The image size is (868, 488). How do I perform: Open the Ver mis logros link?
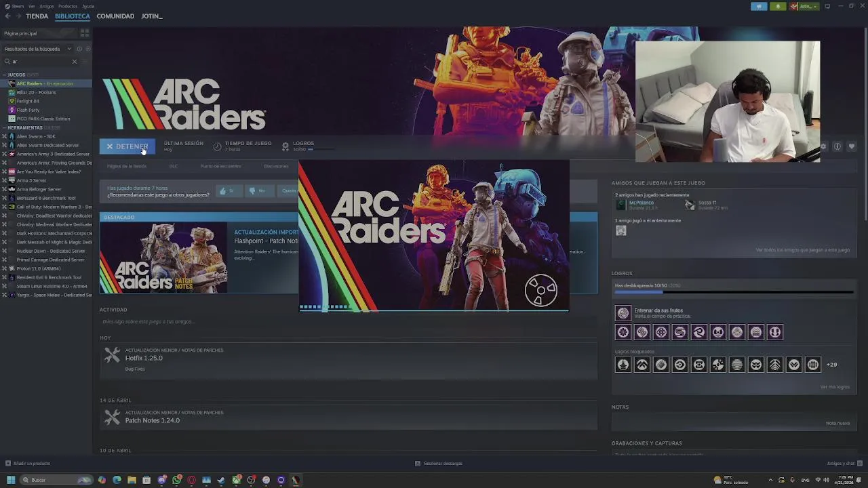point(835,387)
